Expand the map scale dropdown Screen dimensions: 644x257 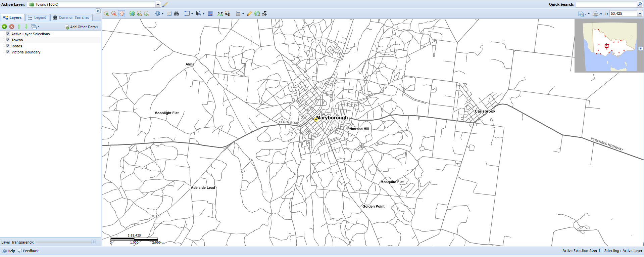(640, 14)
